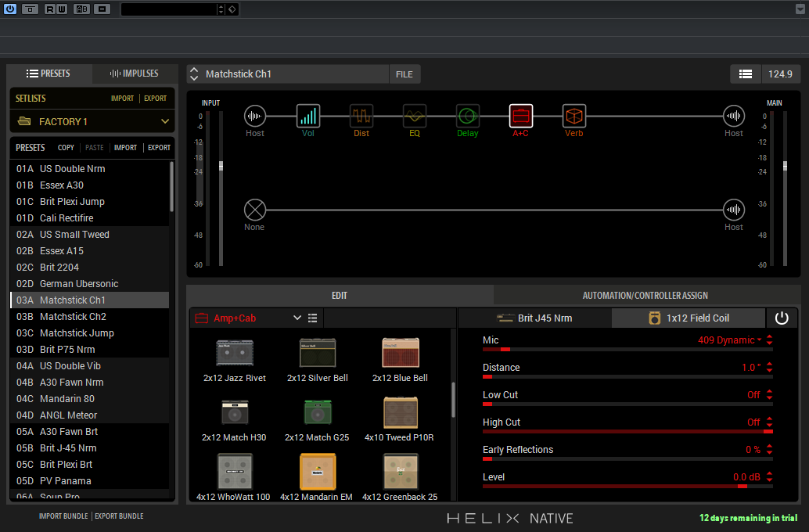809x532 pixels.
Task: Click IMPORT in the Setlists header
Action: 122,98
